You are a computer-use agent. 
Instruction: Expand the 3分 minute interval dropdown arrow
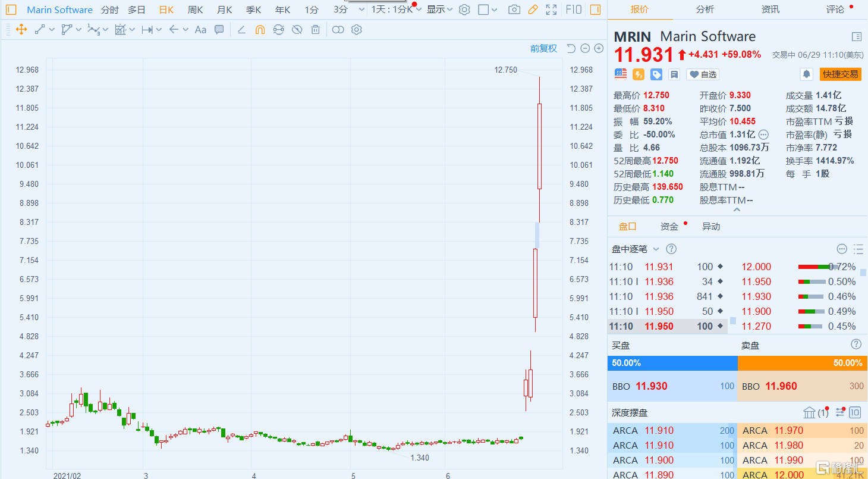click(361, 10)
